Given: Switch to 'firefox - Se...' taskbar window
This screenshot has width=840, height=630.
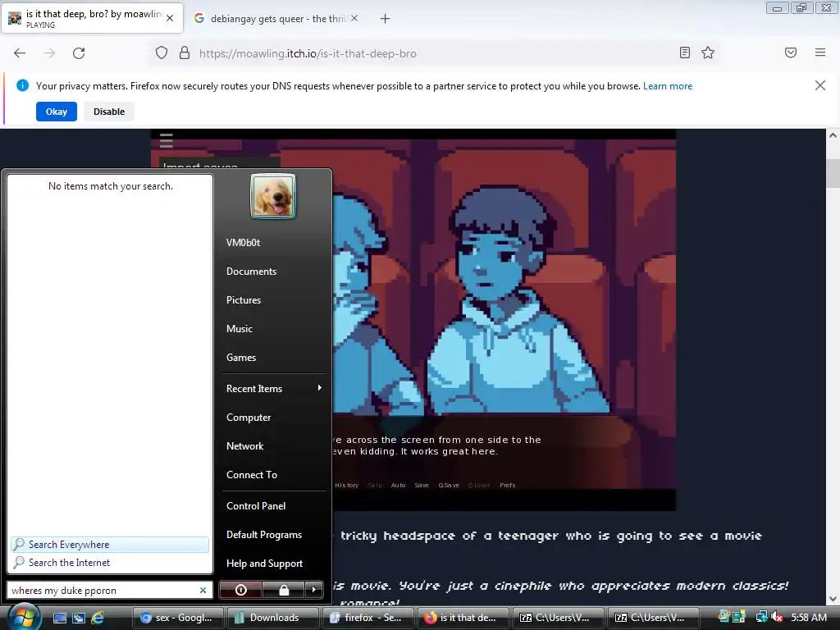Looking at the screenshot, I should point(368,618).
